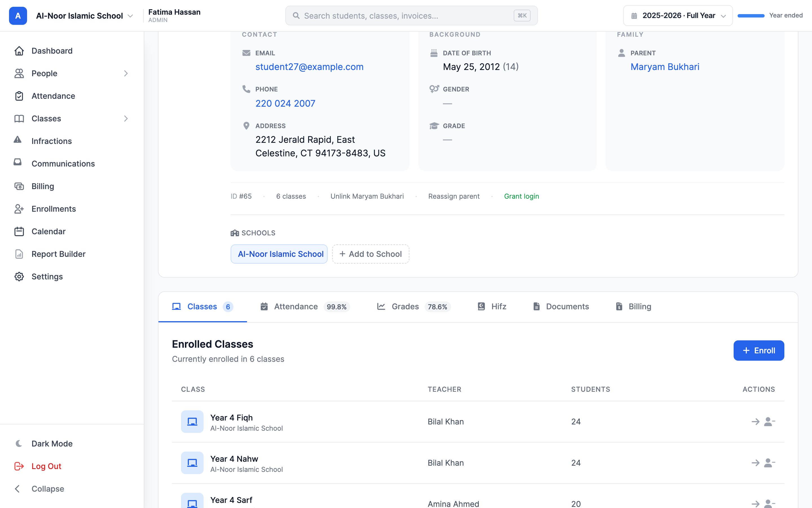Open the Documents tab

[x=561, y=306]
